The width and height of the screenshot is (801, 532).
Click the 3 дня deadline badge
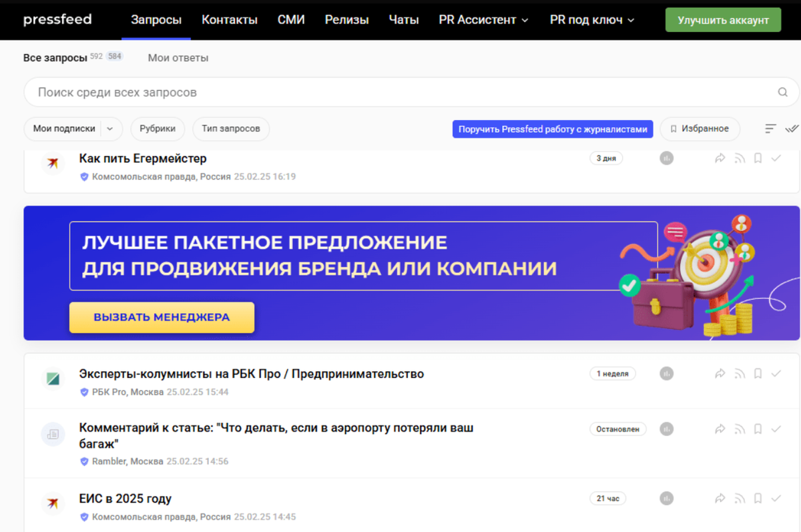click(x=606, y=158)
